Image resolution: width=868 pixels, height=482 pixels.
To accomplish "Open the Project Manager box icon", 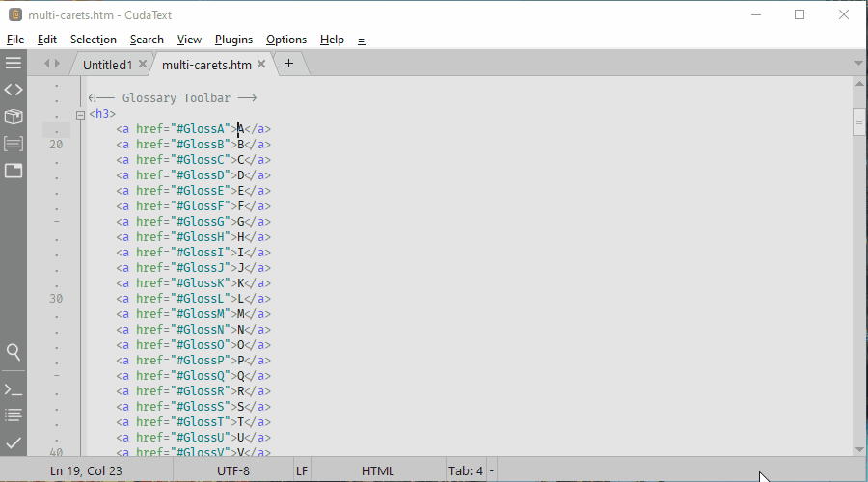I will (x=14, y=117).
